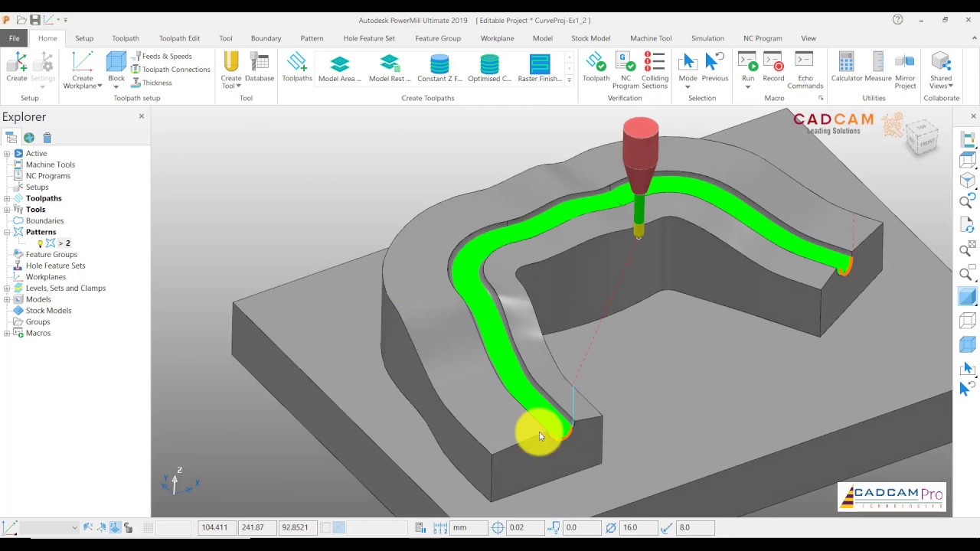Select the Model Rest Area strategy
This screenshot has width=980, height=551.
click(x=390, y=68)
